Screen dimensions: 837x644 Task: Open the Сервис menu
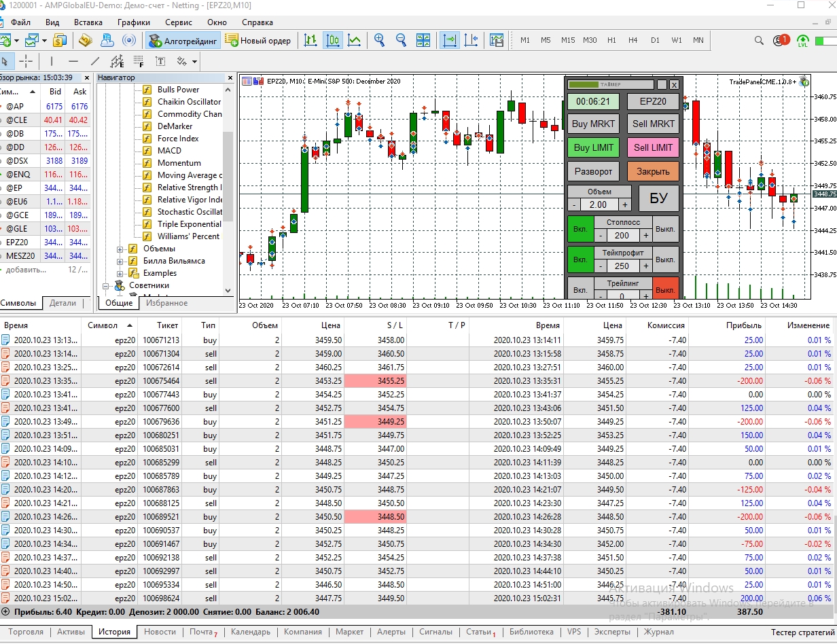[x=178, y=22]
